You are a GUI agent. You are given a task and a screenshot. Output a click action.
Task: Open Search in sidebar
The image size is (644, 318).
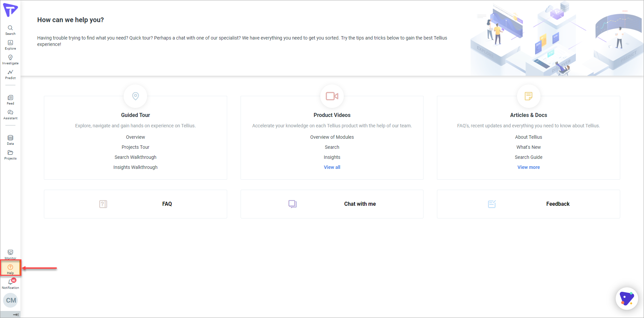coord(10,30)
